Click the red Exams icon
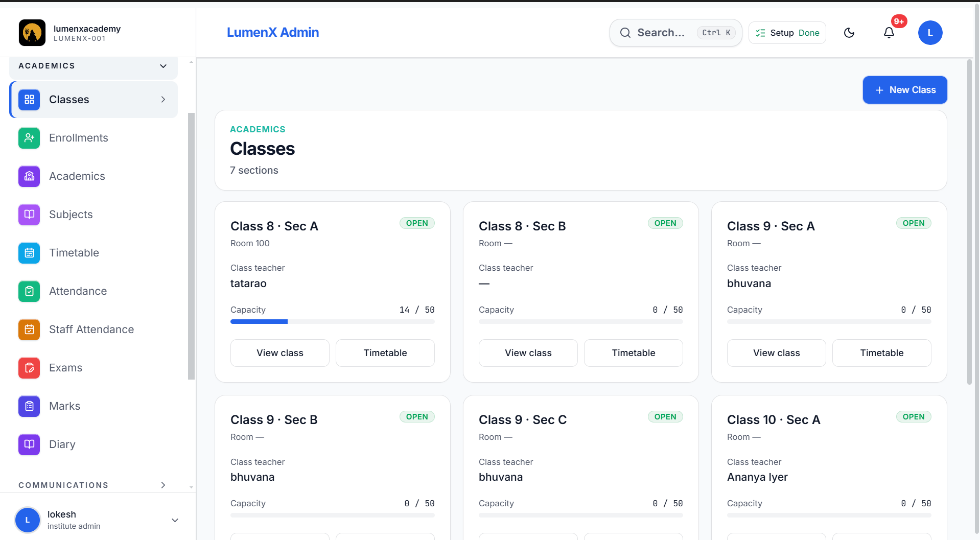The height and width of the screenshot is (540, 980). click(29, 368)
